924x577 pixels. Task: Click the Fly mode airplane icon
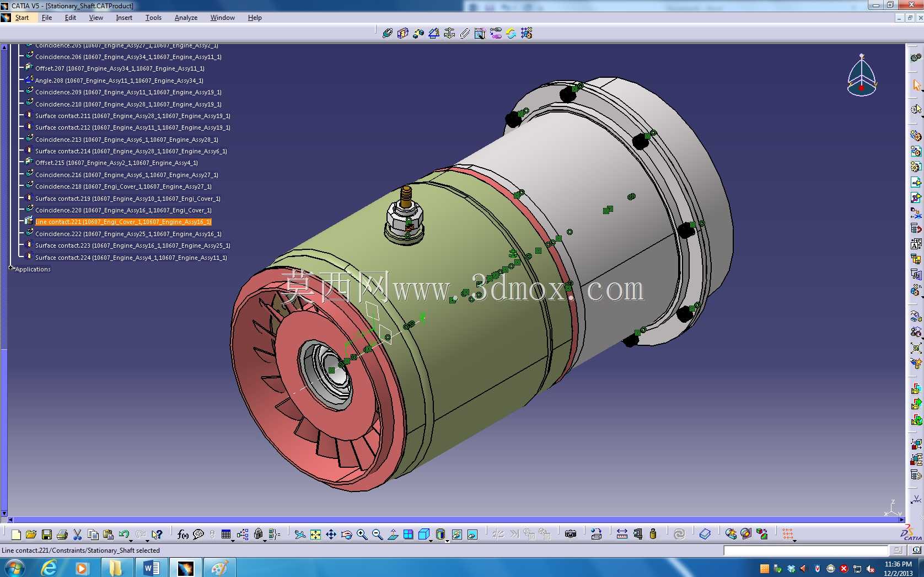coord(300,534)
